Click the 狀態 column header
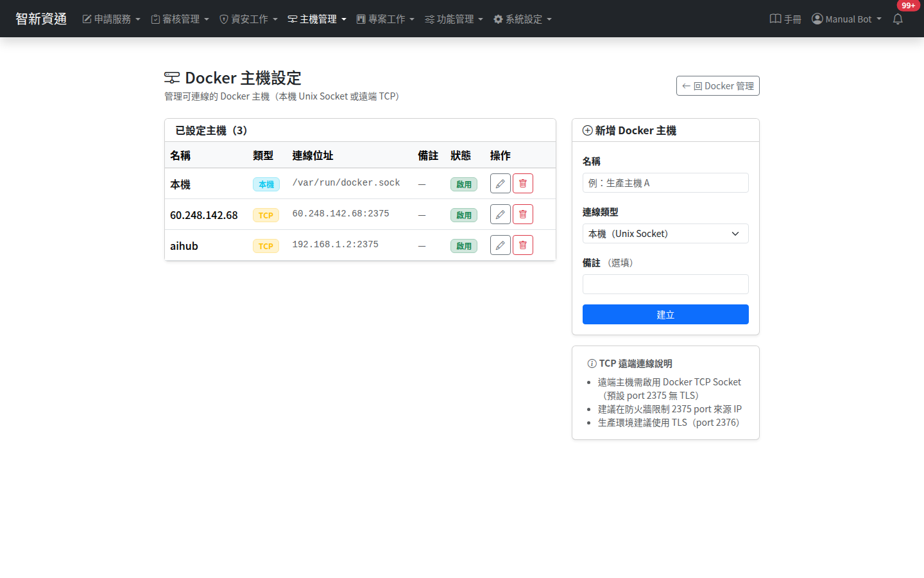 pyautogui.click(x=461, y=155)
